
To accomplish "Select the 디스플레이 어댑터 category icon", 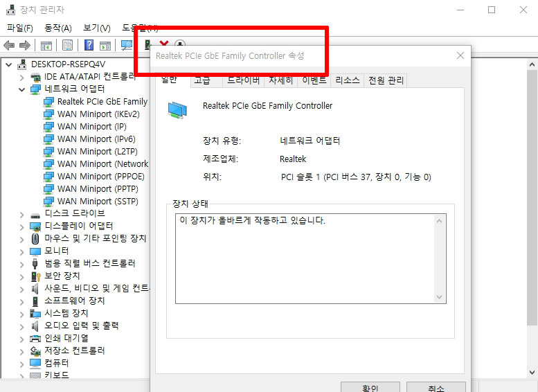I will coord(35,226).
